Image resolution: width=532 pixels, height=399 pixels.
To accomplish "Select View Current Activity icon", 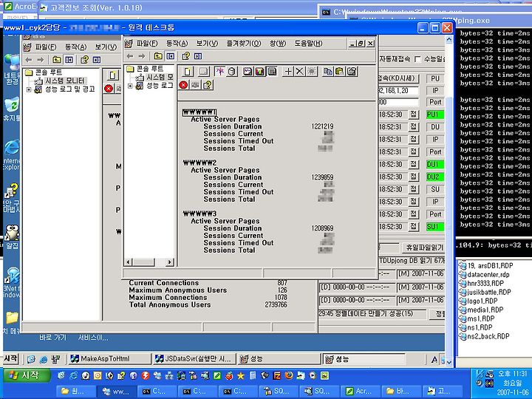I will [x=219, y=71].
